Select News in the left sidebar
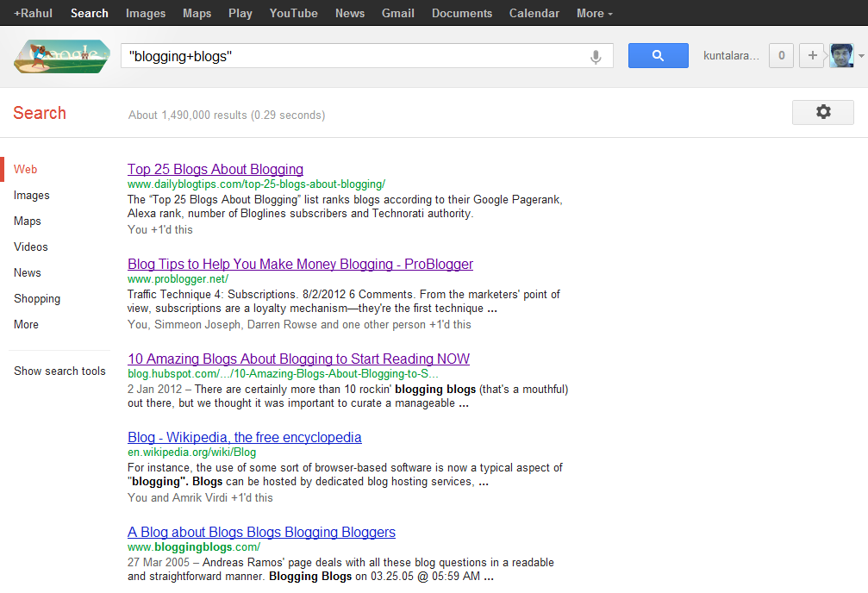The image size is (868, 593). click(27, 273)
